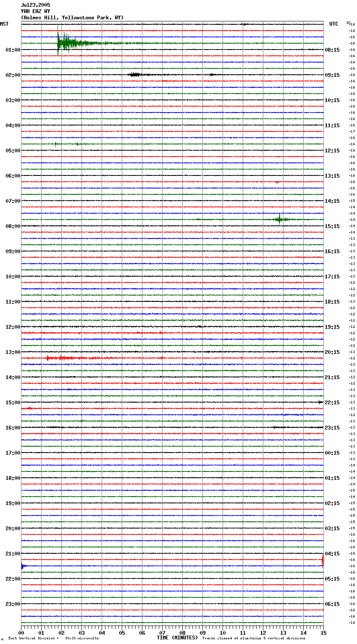Viewport: 357px width, 644px height.
Task: Click the 00:15 UTC time label
Action: (332, 453)
